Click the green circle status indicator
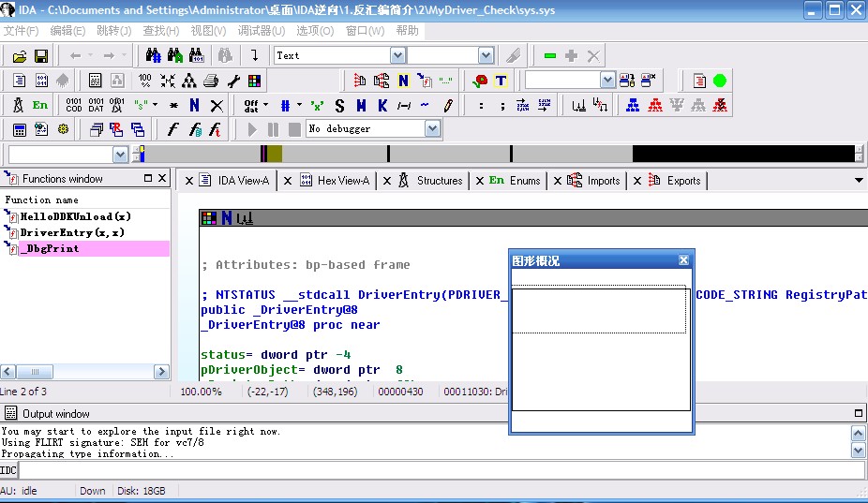This screenshot has height=503, width=868. [720, 81]
